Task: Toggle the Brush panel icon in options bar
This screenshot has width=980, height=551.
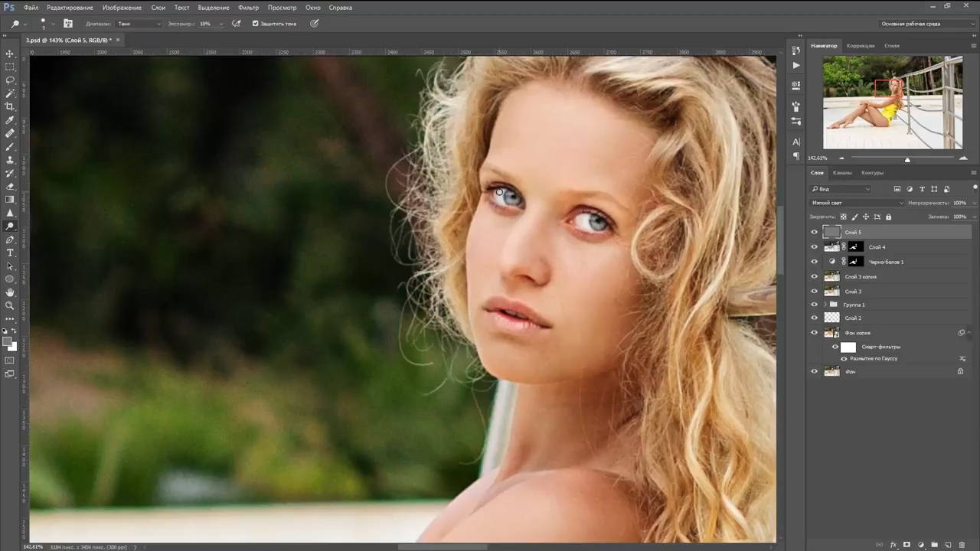Action: tap(68, 24)
